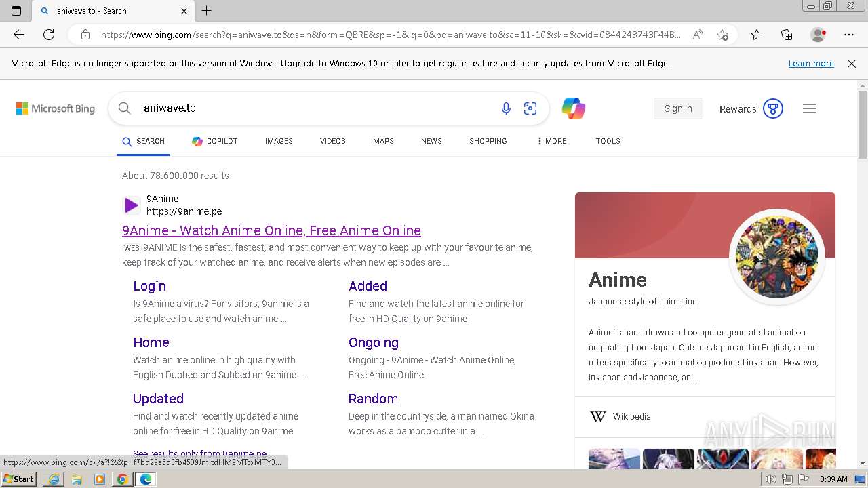Image resolution: width=868 pixels, height=488 pixels.
Task: Open the Windows Start menu
Action: [18, 479]
